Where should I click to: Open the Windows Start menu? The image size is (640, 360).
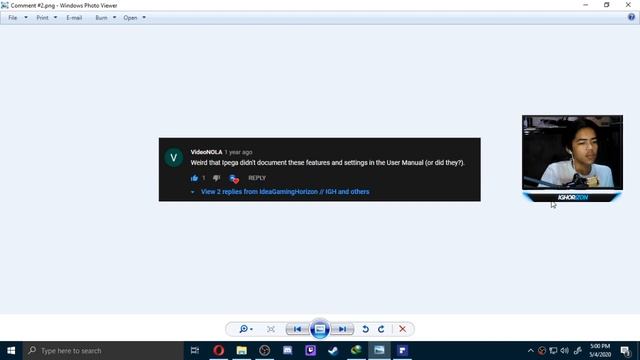(x=11, y=351)
